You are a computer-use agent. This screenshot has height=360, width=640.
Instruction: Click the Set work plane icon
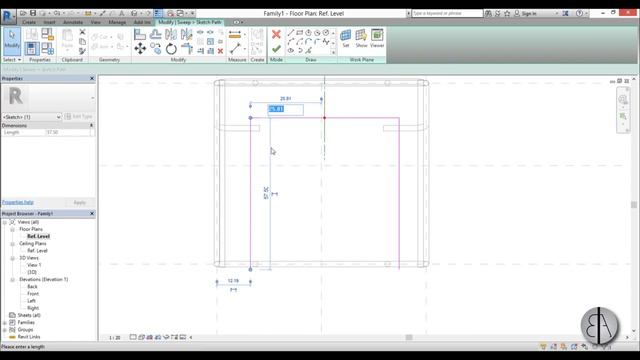(x=346, y=38)
